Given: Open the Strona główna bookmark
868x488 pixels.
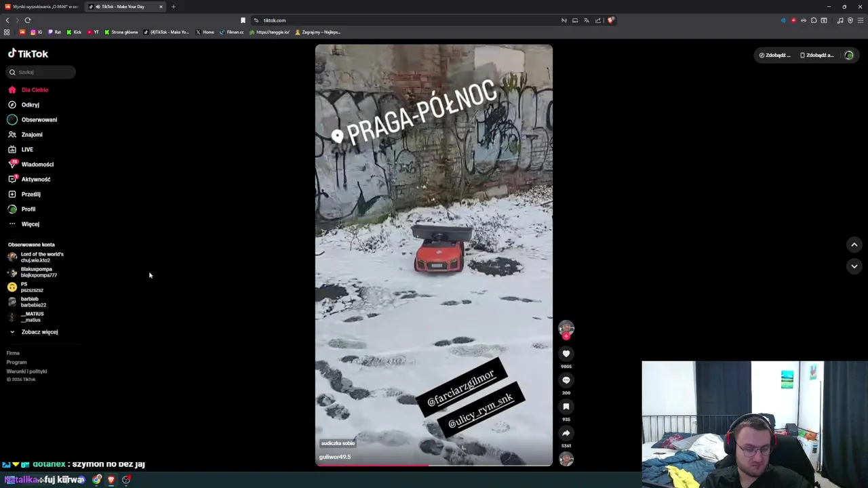Looking at the screenshot, I should point(121,32).
